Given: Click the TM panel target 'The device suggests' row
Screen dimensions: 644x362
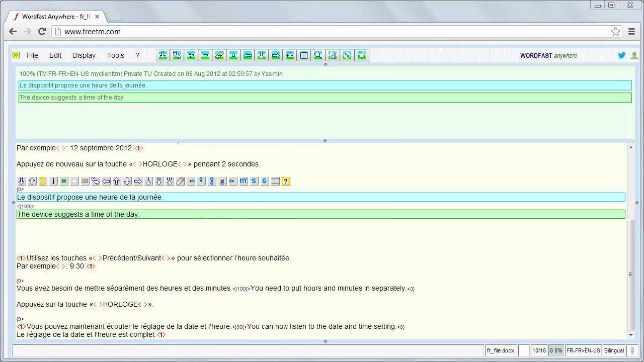Looking at the screenshot, I should [325, 98].
